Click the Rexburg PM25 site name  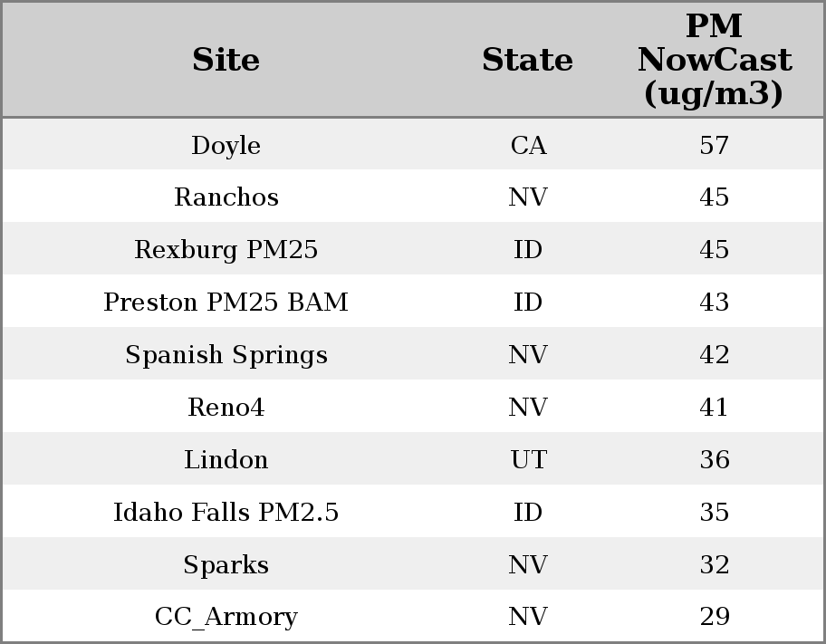(x=226, y=250)
